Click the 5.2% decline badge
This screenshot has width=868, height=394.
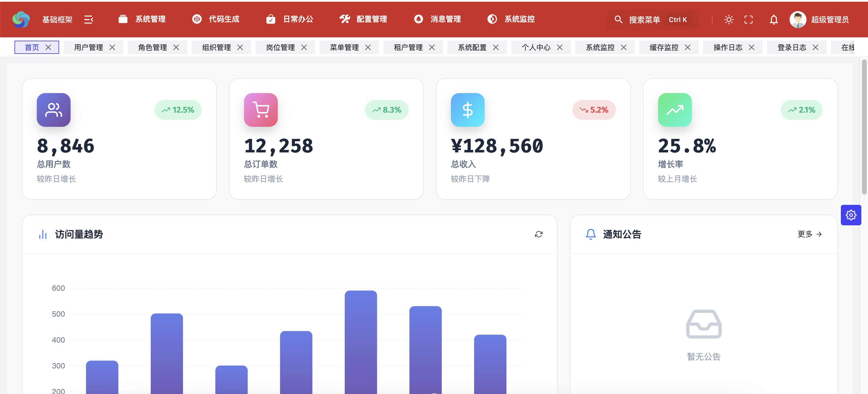pyautogui.click(x=594, y=110)
